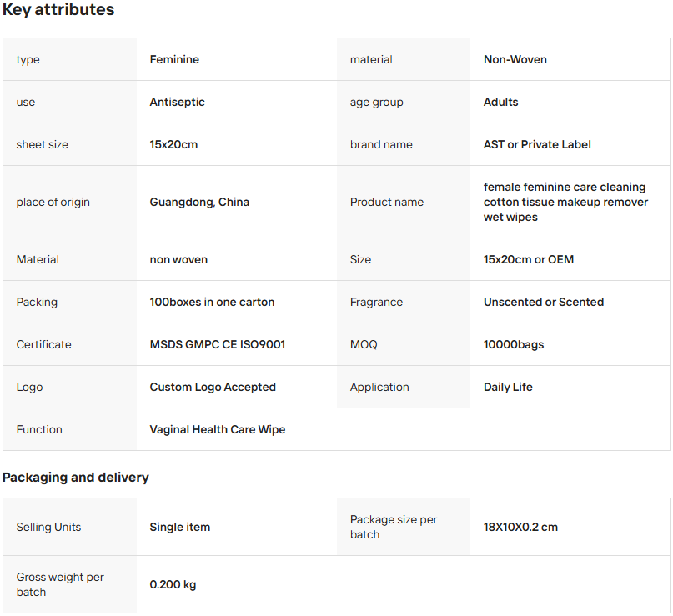This screenshot has height=616, width=673.
Task: Click the Non-Woven material value
Action: pos(515,59)
